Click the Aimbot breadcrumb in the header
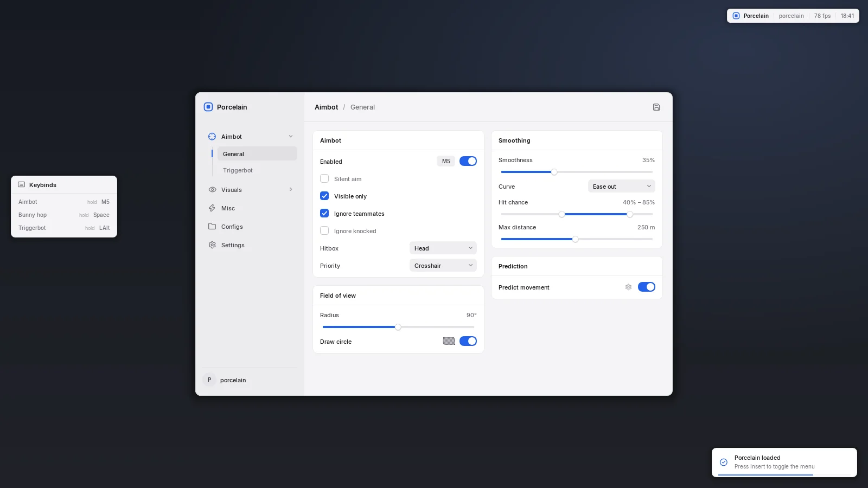This screenshot has height=488, width=868. 326,107
